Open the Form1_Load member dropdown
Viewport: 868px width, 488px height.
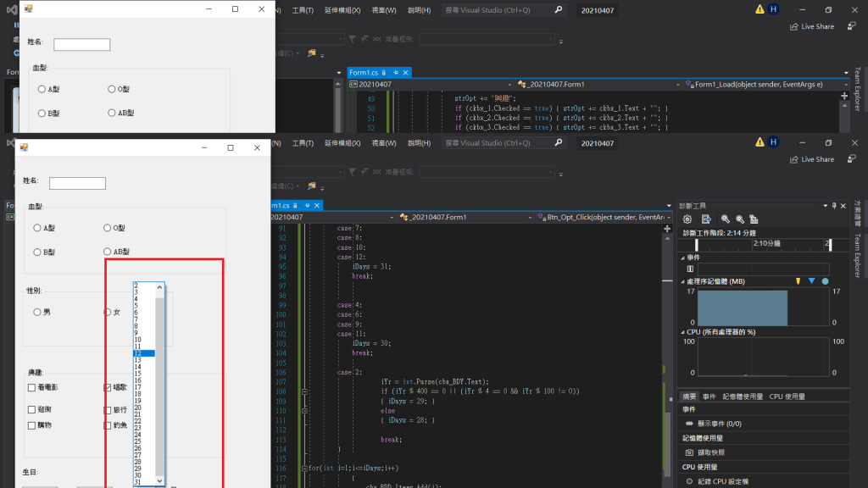pyautogui.click(x=846, y=85)
